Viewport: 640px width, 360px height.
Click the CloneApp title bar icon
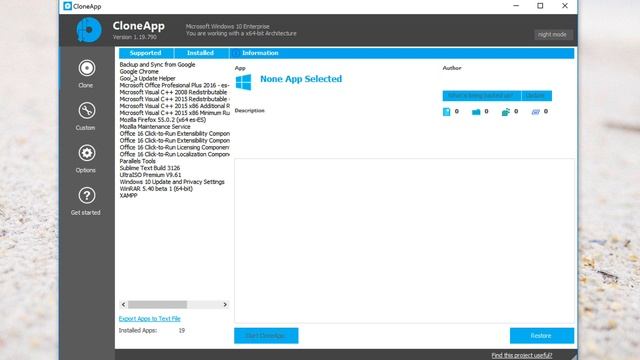(x=67, y=6)
